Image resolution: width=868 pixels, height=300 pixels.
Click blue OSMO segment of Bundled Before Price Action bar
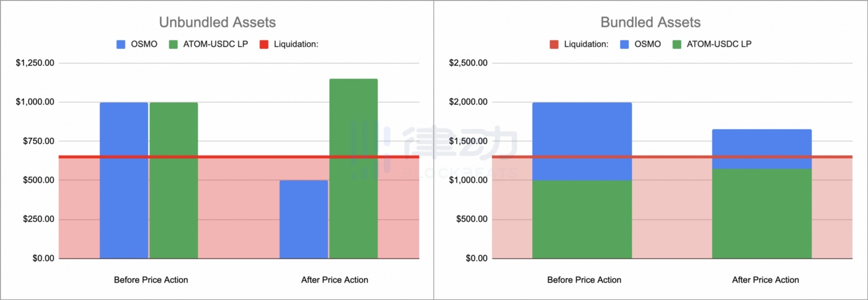(x=582, y=141)
